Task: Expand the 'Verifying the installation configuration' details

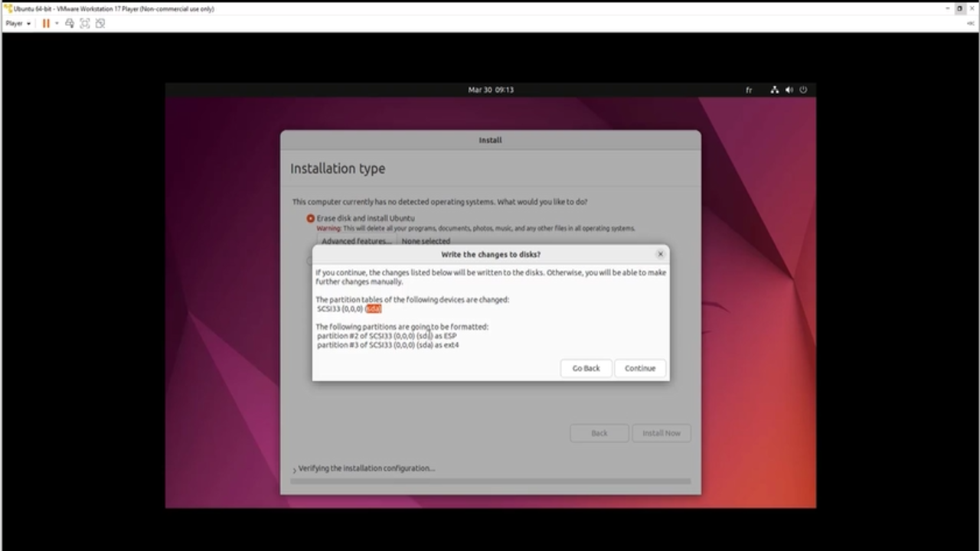Action: coord(294,469)
